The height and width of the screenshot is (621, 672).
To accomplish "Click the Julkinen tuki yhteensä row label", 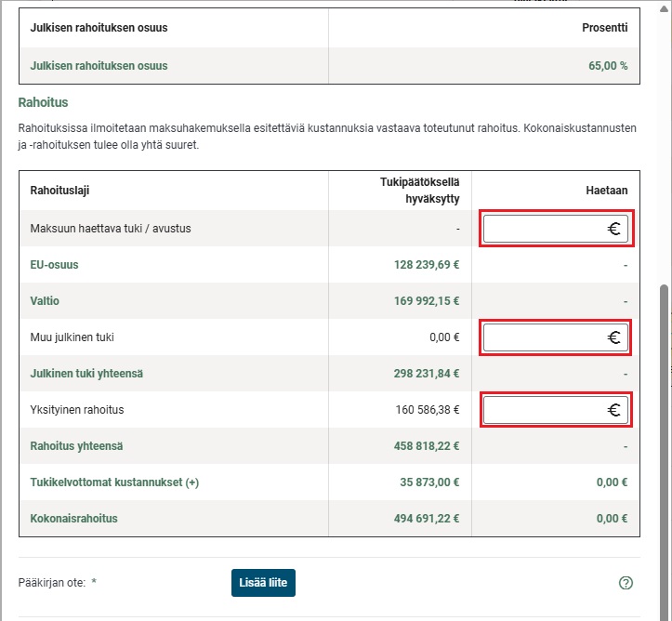I will click(x=86, y=374).
